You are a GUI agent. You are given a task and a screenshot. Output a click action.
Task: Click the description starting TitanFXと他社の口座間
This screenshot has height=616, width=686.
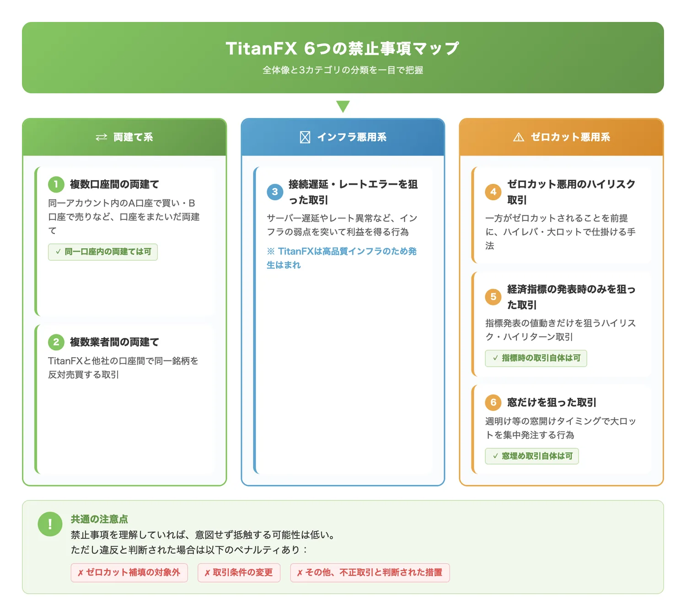click(x=123, y=368)
